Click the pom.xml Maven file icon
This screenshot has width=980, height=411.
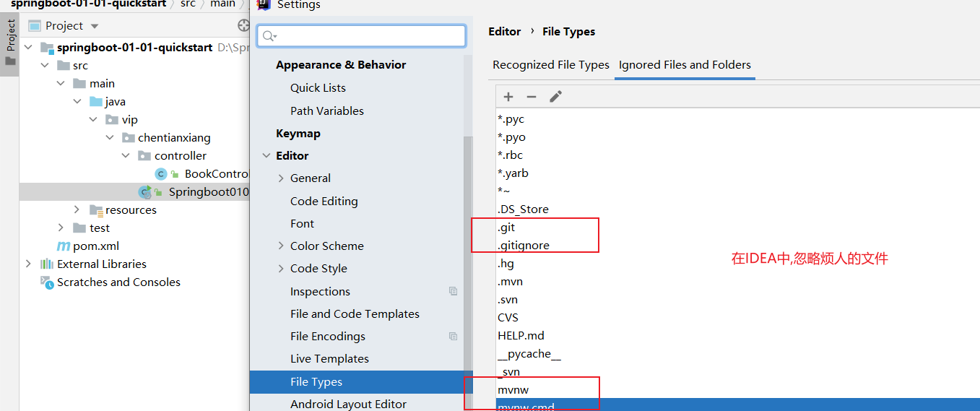64,246
